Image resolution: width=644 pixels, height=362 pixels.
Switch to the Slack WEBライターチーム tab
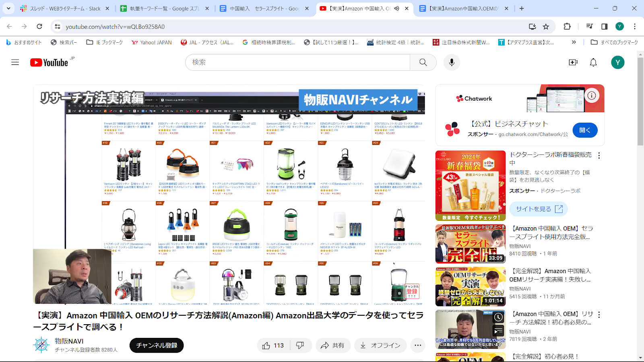64,8
